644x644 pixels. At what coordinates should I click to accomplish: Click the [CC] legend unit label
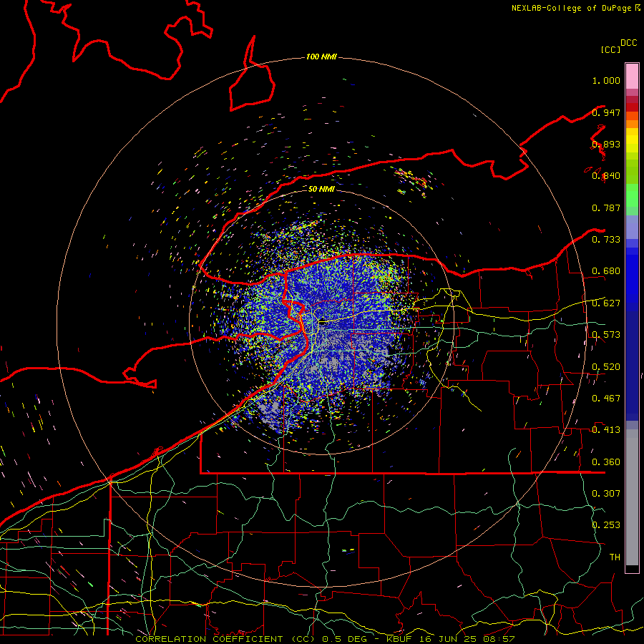coord(610,49)
